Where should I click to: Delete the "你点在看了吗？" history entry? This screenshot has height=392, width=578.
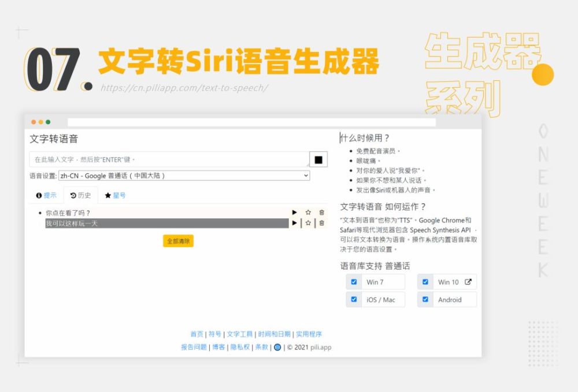(x=322, y=212)
